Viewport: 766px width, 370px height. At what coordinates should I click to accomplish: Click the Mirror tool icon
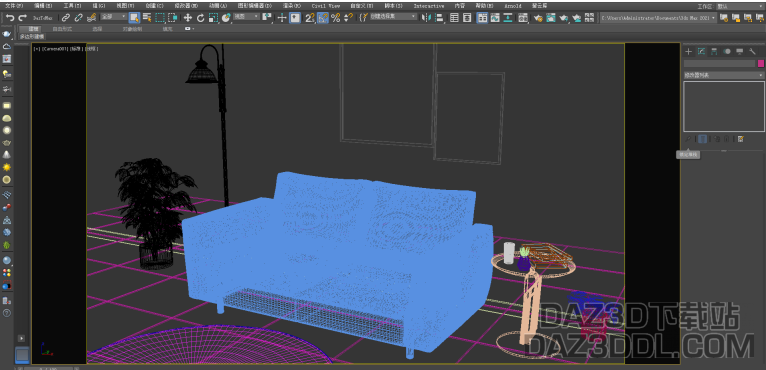[x=426, y=18]
